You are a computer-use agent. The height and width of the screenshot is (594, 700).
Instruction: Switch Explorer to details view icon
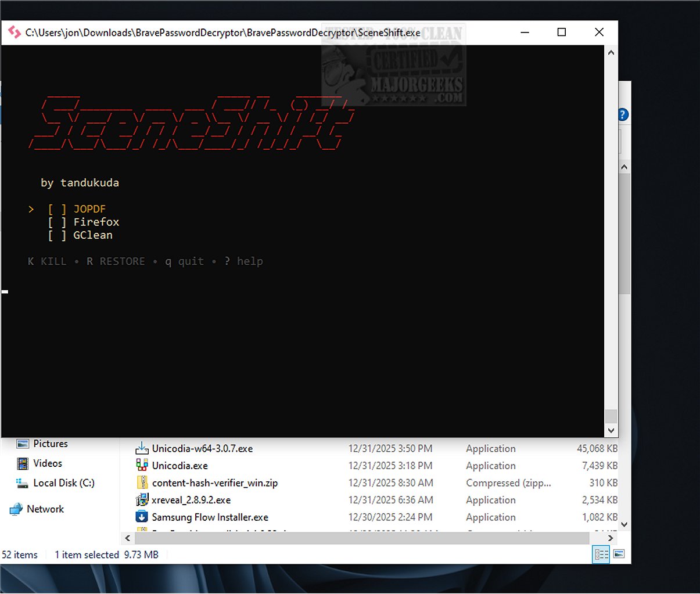pyautogui.click(x=601, y=555)
